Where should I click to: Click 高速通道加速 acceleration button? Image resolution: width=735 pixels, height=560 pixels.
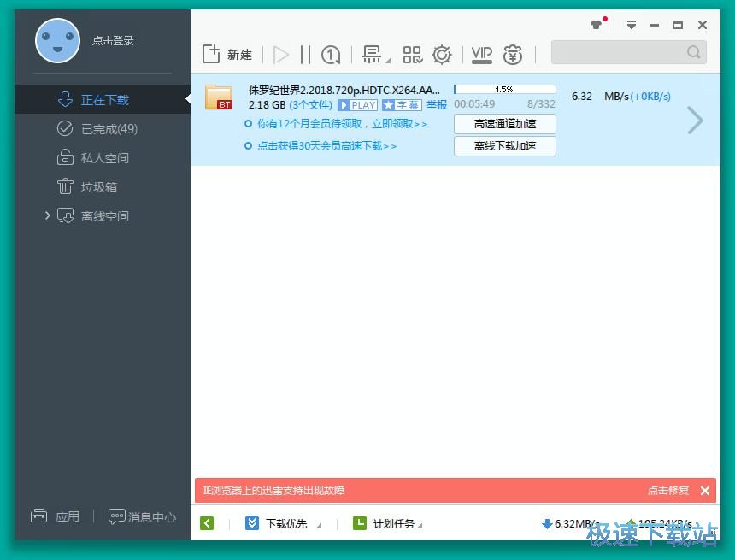505,124
